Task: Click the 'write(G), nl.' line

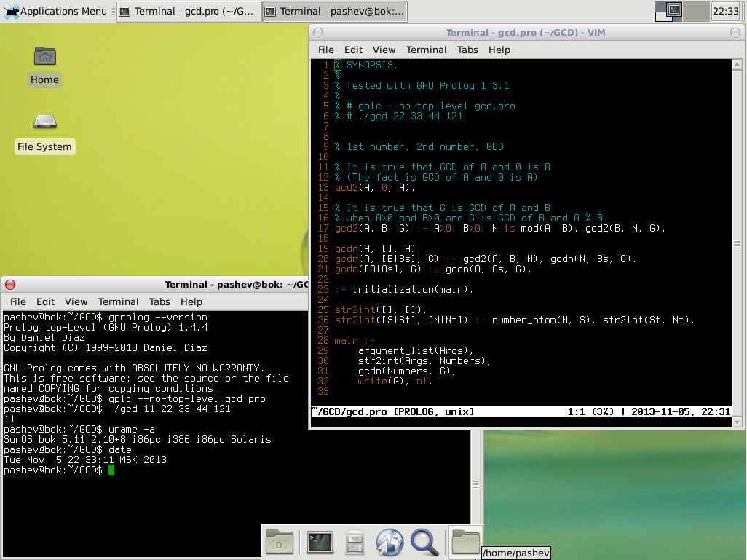Action: coord(395,381)
